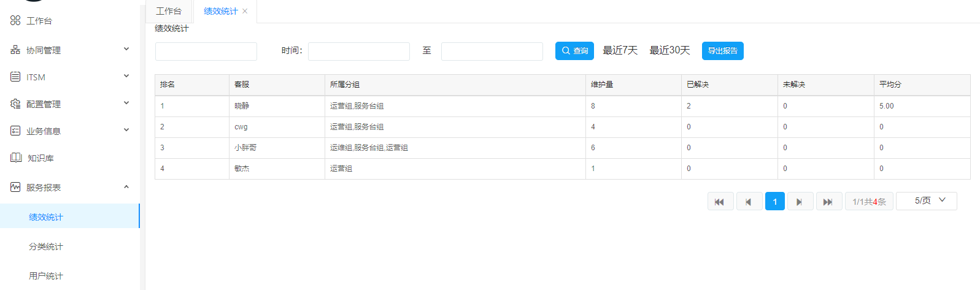Click the 协同管理 sidebar icon
980x290 pixels.
[15, 50]
